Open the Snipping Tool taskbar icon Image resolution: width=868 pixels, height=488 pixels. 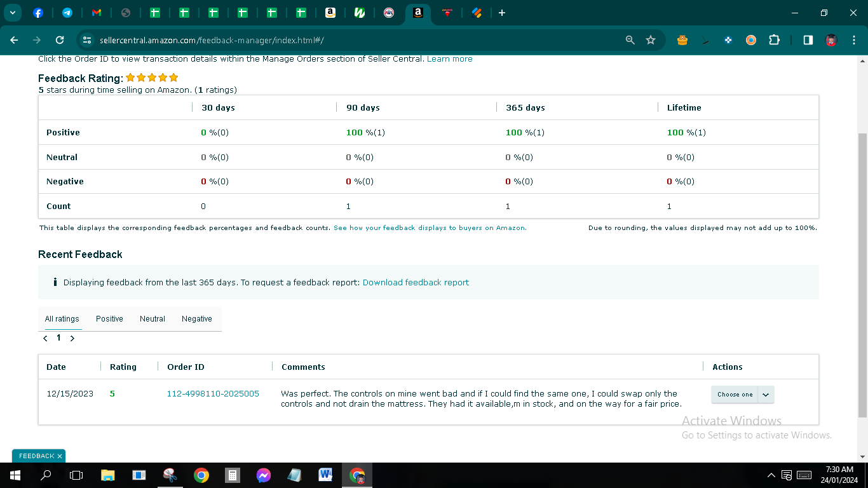point(170,475)
